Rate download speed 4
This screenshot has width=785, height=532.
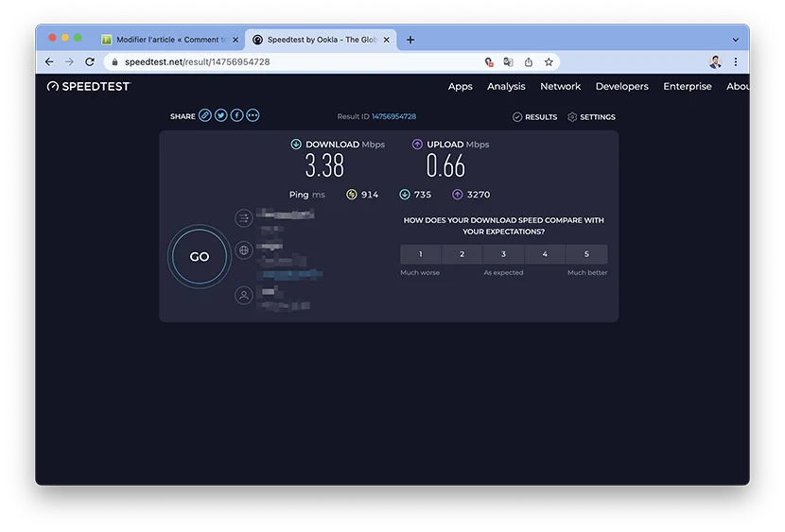(x=545, y=254)
